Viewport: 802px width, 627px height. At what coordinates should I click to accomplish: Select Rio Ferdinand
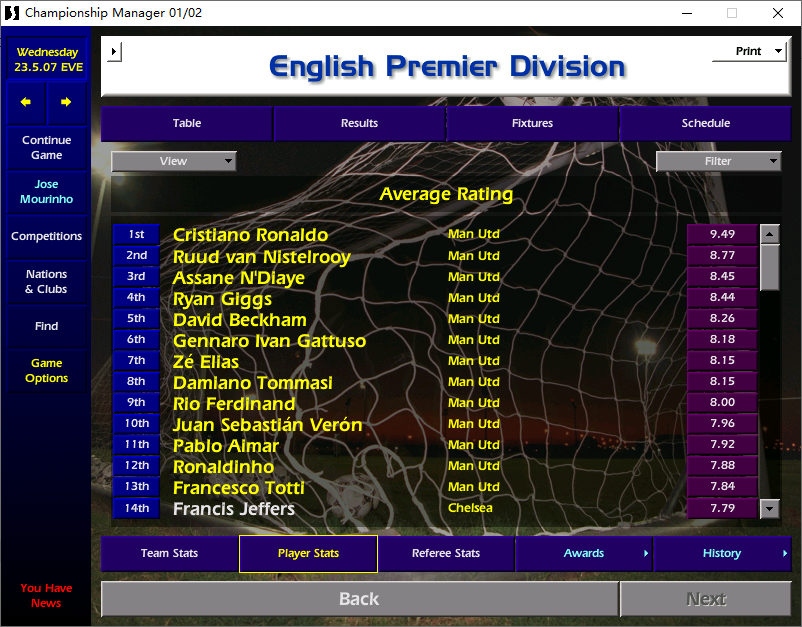click(x=234, y=404)
